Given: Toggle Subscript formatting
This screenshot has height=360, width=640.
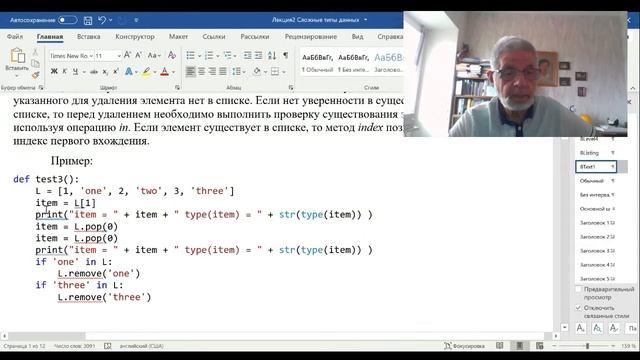Looking at the screenshot, I should [105, 72].
